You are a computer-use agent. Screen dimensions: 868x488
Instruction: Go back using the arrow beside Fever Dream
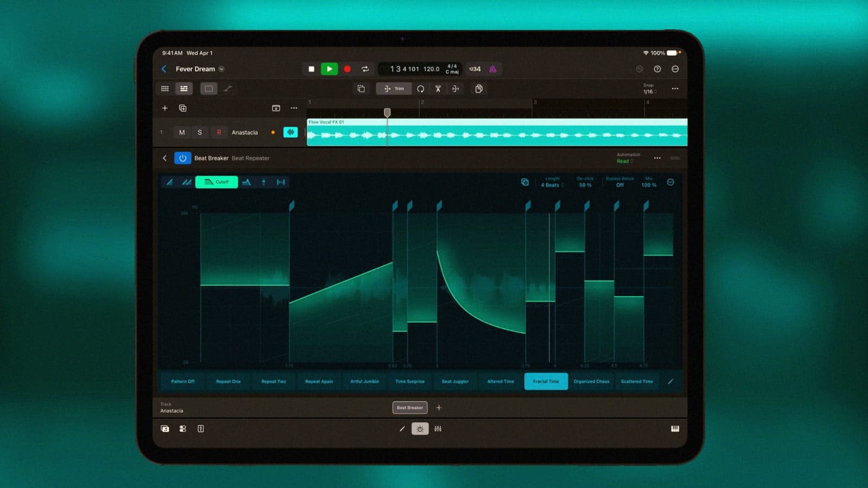coord(164,69)
